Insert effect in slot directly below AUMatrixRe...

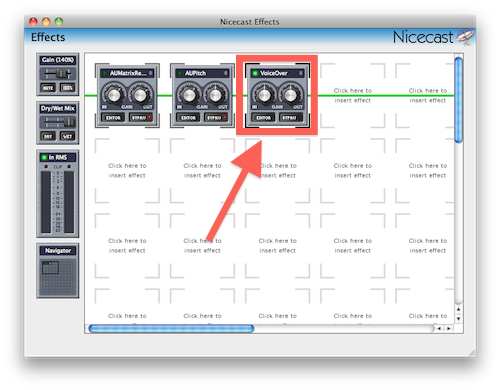tap(127, 170)
